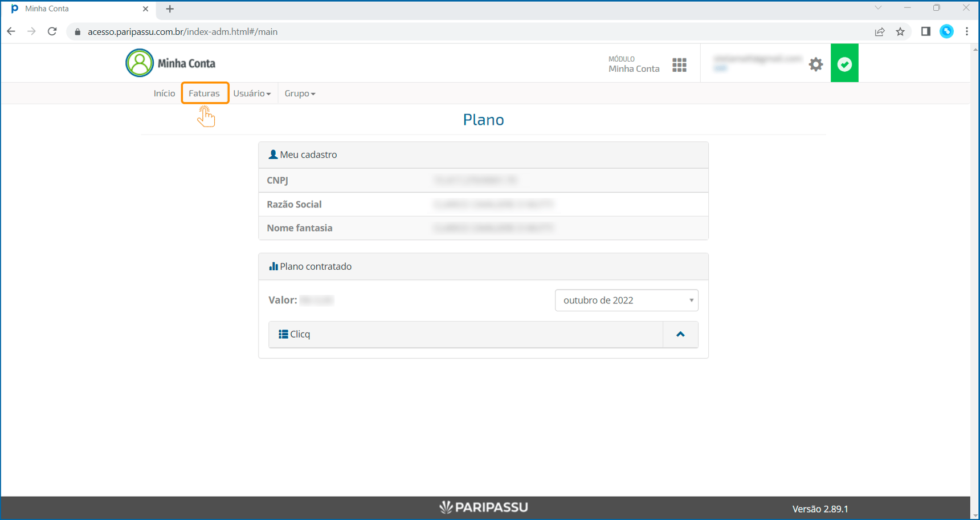
Task: Click the PariPassu footer logo
Action: (x=483, y=507)
